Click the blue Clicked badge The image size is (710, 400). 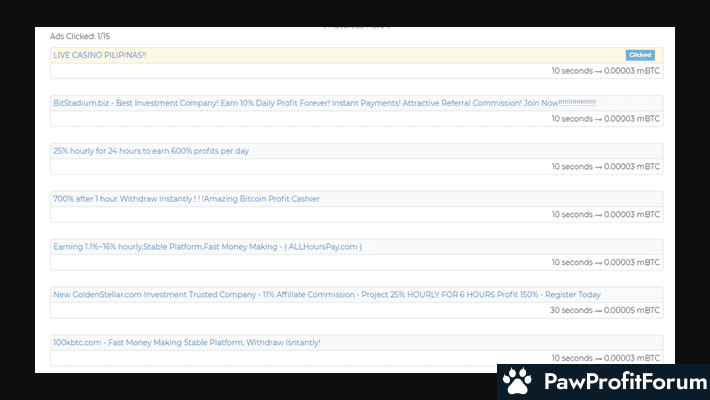click(640, 55)
